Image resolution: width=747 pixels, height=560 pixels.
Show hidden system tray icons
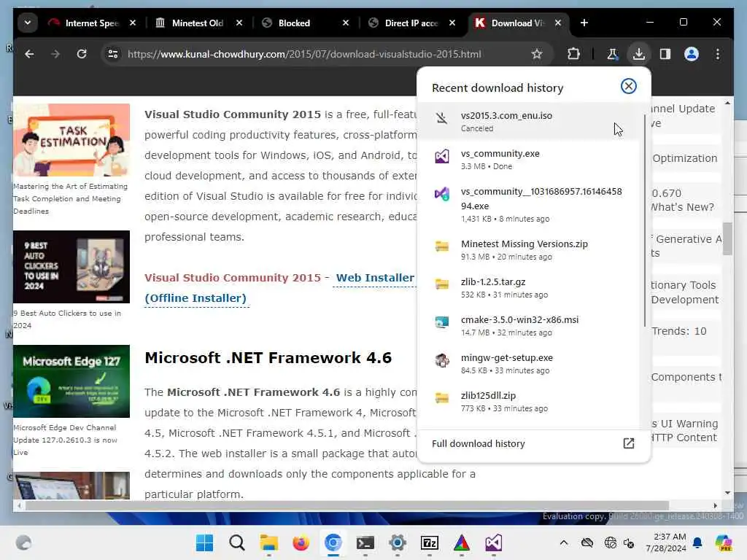tap(564, 542)
